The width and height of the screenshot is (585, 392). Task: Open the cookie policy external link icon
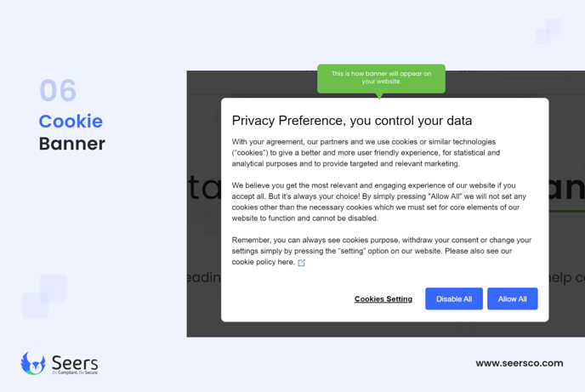click(x=302, y=263)
